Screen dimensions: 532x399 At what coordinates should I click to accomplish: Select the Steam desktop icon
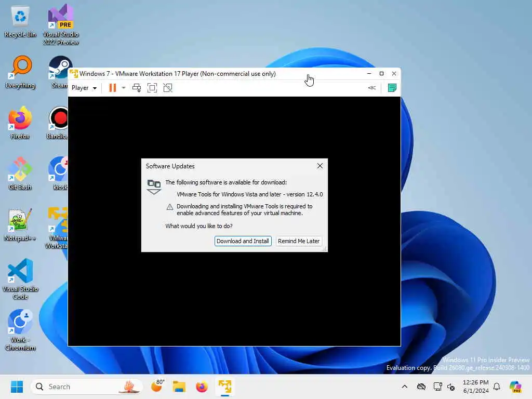pyautogui.click(x=58, y=72)
